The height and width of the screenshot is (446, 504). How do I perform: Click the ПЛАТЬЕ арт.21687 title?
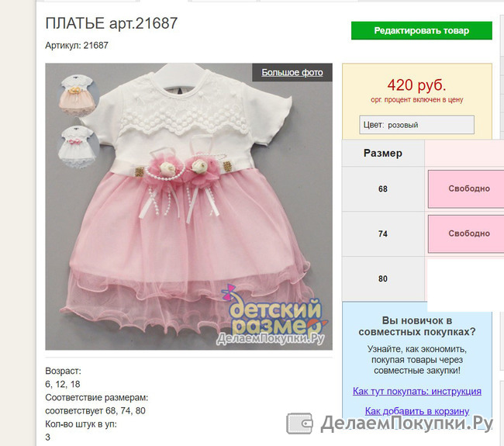point(111,23)
